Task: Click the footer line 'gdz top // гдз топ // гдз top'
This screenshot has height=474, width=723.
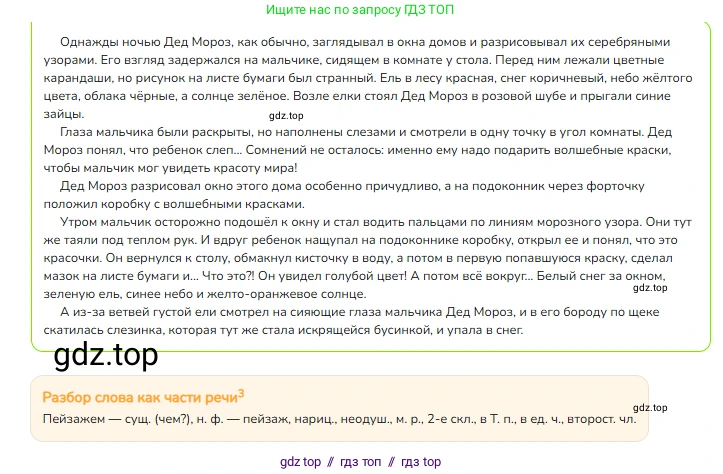Action: pos(360,462)
